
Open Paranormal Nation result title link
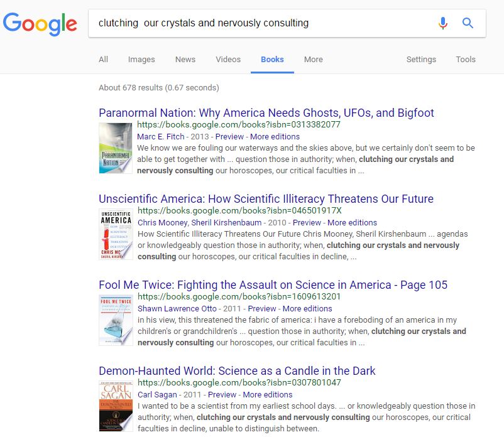tap(266, 113)
